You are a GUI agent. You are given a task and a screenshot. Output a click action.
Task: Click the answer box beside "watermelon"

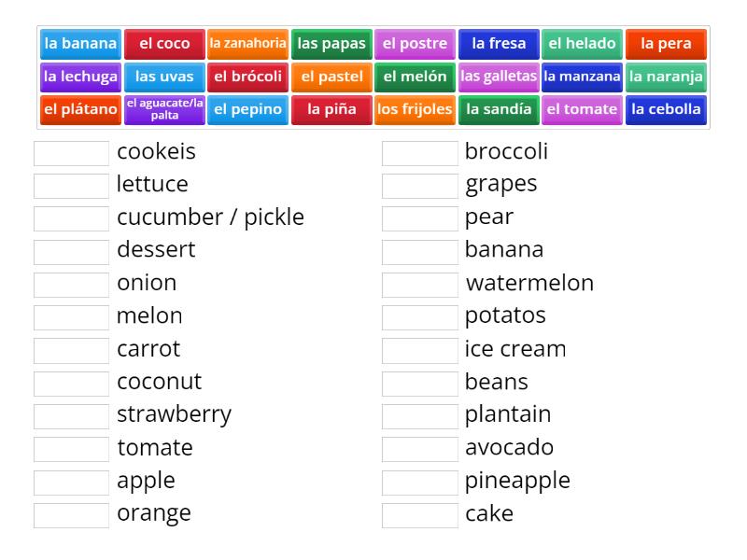(x=420, y=283)
